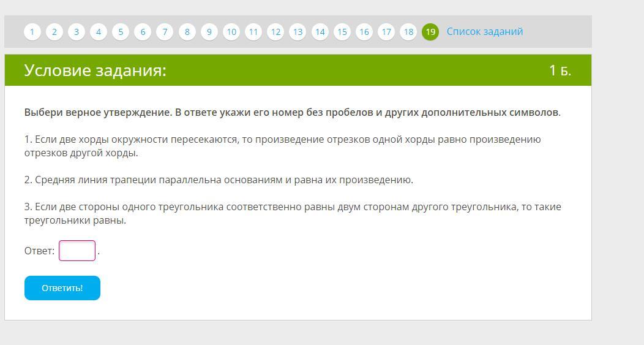Go to task number 5
The image size is (644, 345).
(x=121, y=32)
